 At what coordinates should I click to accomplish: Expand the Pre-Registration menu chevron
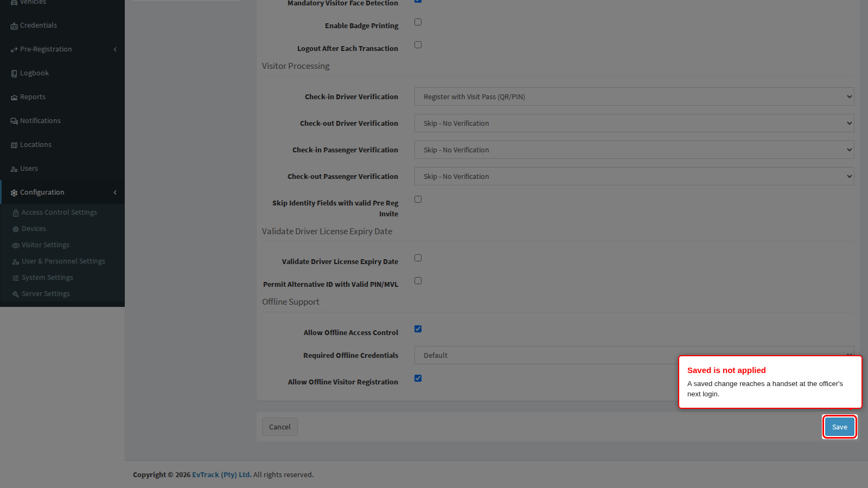click(x=115, y=49)
